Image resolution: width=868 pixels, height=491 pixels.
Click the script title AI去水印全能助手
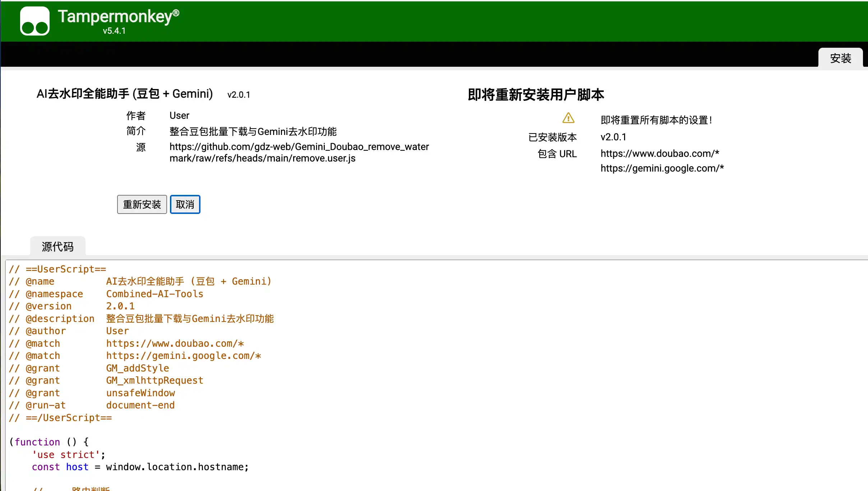[125, 94]
